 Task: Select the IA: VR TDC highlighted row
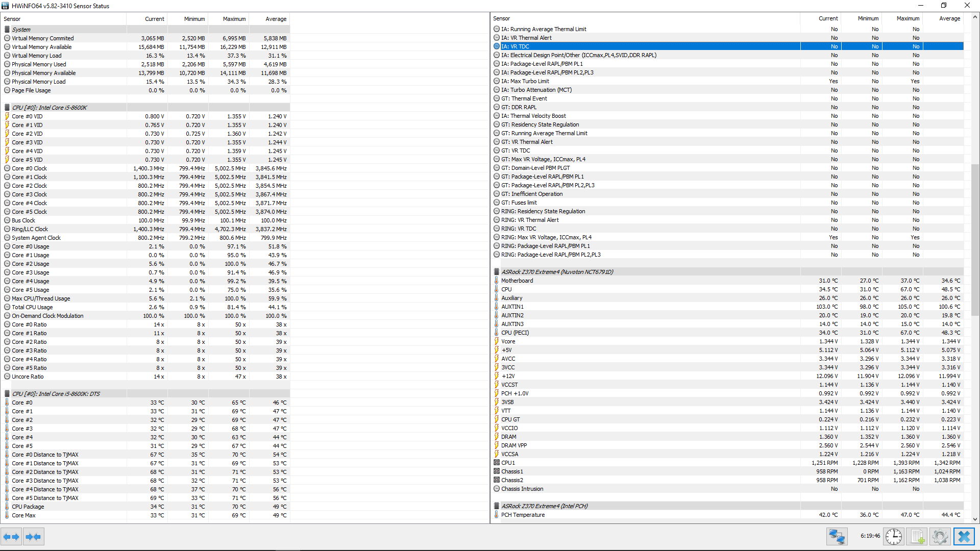click(515, 46)
